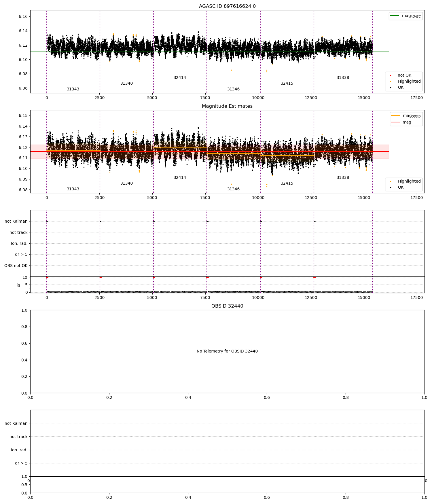
Task: Click the OBSID 31338 label in Magnitude Estimates plot
Action: [x=343, y=177]
